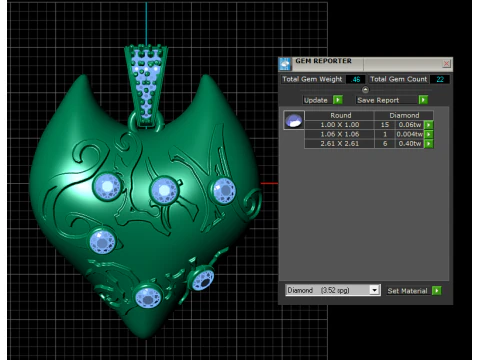Click green arrow on 0.40tw row
The width and height of the screenshot is (480, 360).
pos(428,143)
